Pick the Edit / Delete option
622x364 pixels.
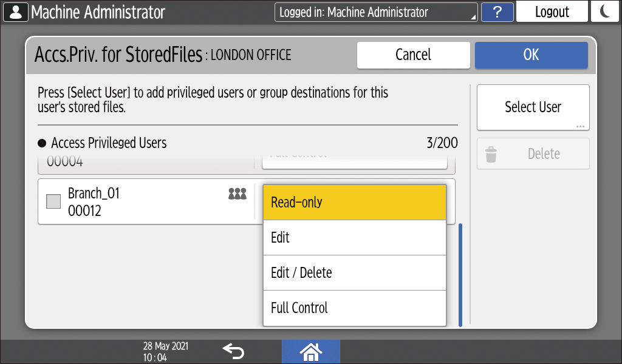tap(354, 272)
